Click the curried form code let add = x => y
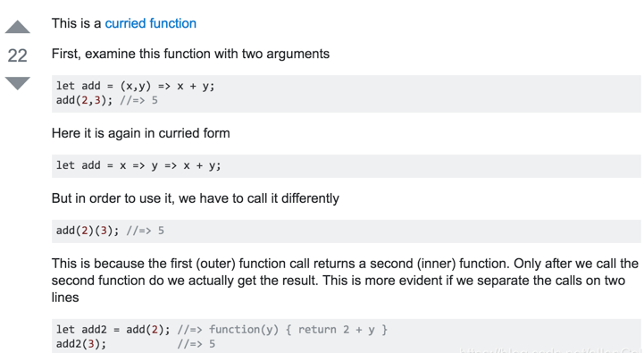644x353 pixels. (347, 166)
